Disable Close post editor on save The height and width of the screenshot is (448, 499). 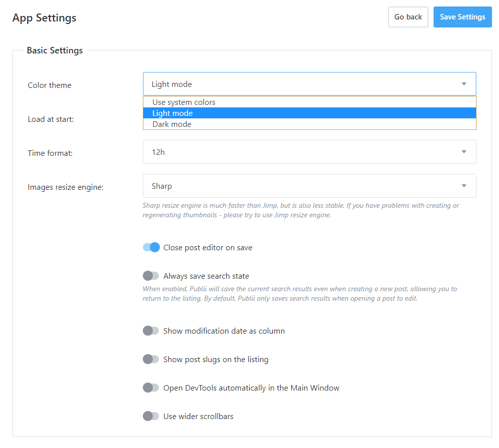click(151, 247)
